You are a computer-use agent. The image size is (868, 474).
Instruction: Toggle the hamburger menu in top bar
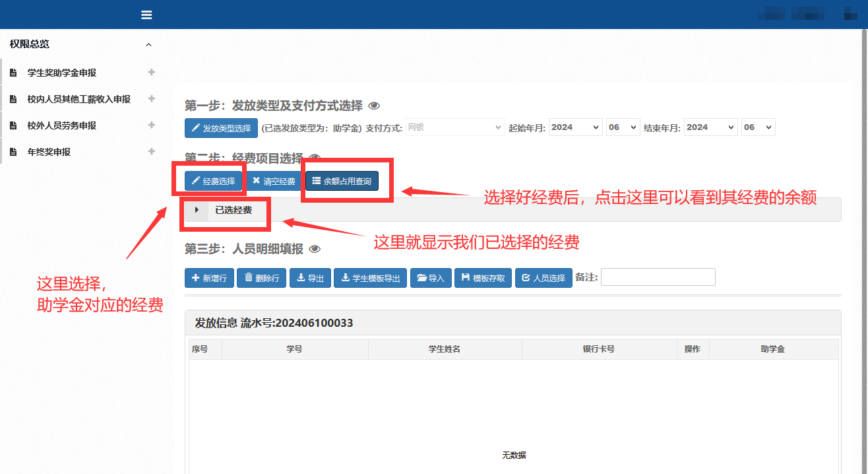(146, 15)
